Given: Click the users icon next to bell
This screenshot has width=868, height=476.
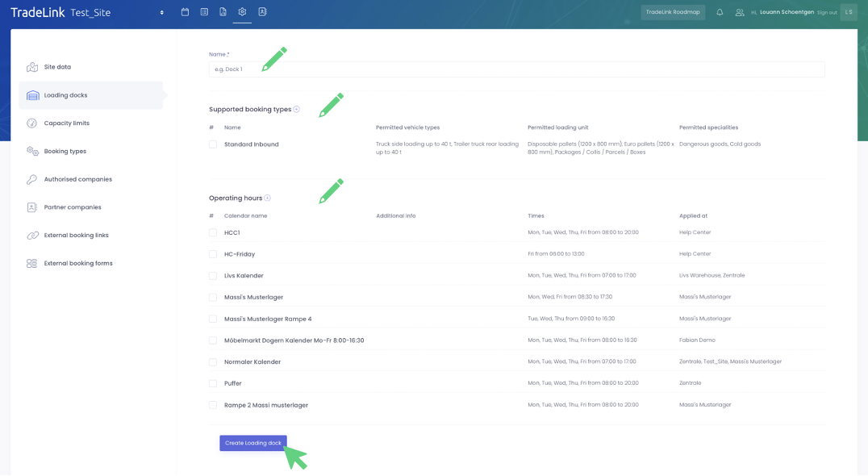Looking at the screenshot, I should [x=739, y=12].
